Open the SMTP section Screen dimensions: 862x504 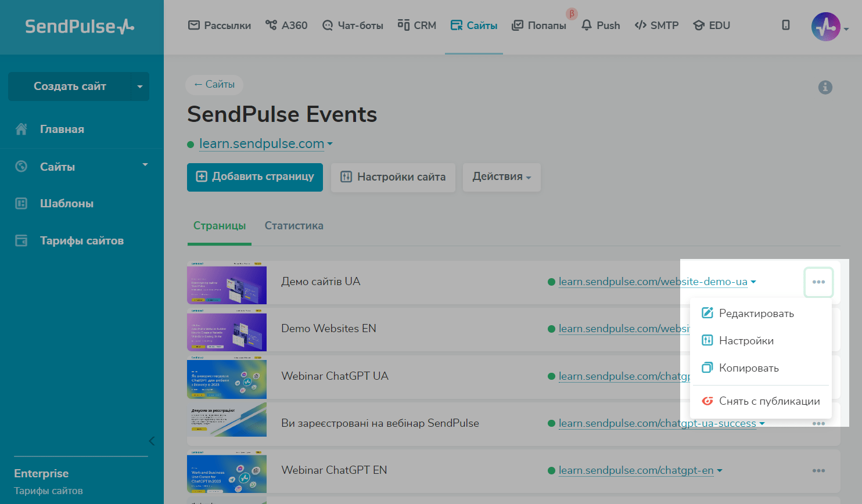656,26
